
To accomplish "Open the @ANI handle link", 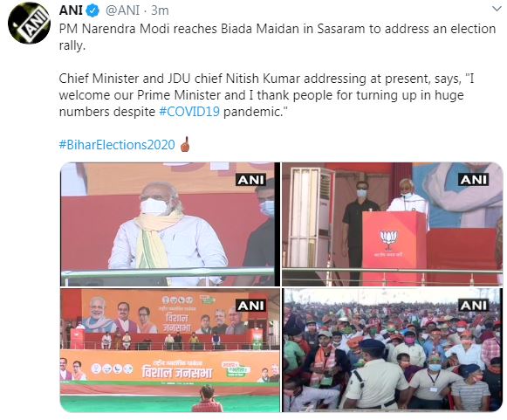I will [122, 10].
